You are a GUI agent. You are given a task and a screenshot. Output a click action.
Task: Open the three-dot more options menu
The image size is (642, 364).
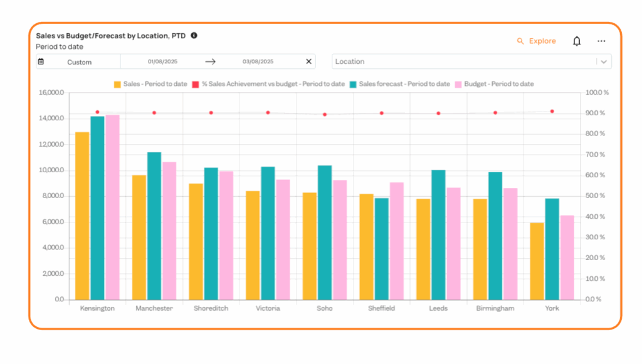pos(601,41)
